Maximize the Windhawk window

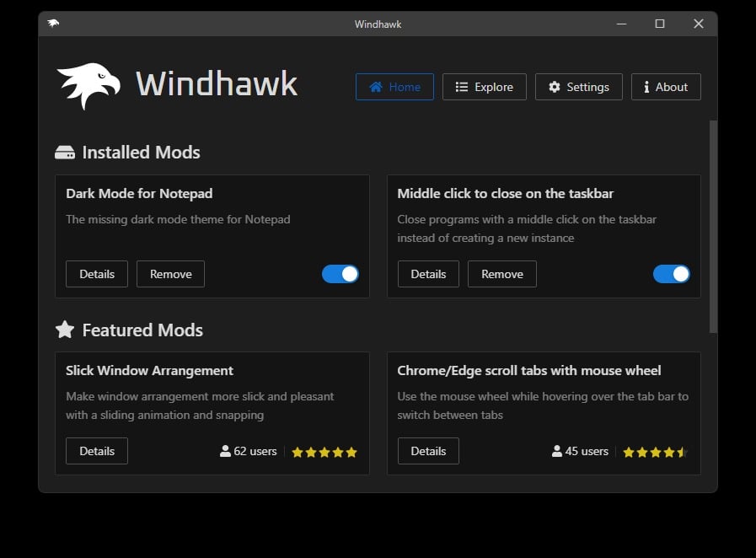click(x=660, y=24)
